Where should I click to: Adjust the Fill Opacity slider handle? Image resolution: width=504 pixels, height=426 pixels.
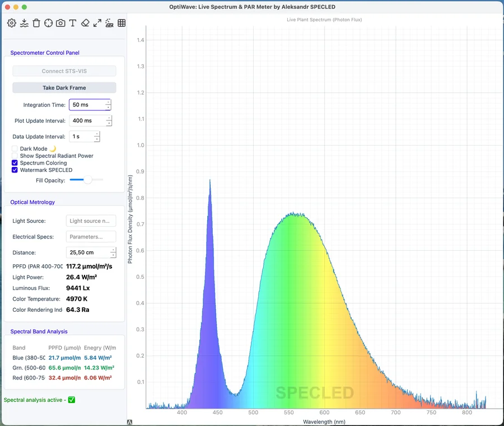(x=87, y=180)
